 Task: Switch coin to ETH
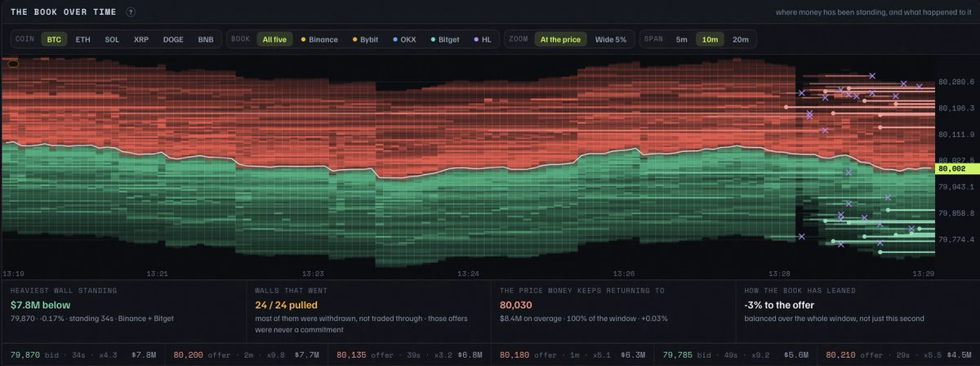83,39
